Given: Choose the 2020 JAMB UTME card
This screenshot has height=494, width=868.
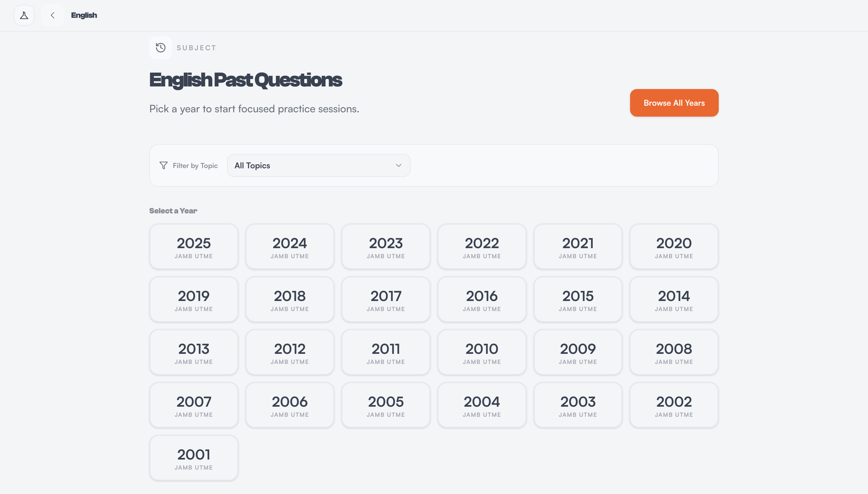Looking at the screenshot, I should click(674, 247).
